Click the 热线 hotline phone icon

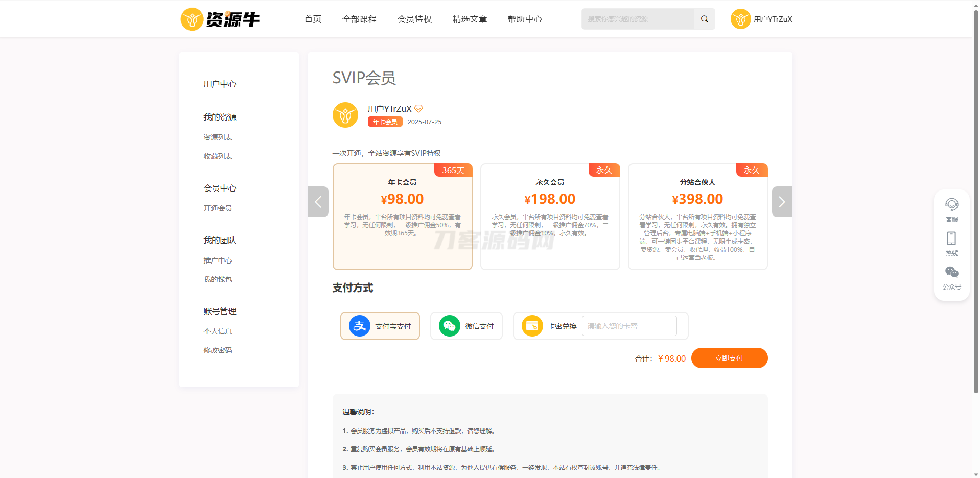951,238
